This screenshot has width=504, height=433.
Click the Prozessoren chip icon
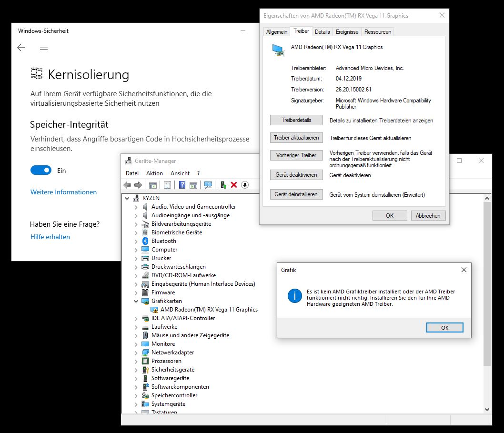[x=145, y=361]
